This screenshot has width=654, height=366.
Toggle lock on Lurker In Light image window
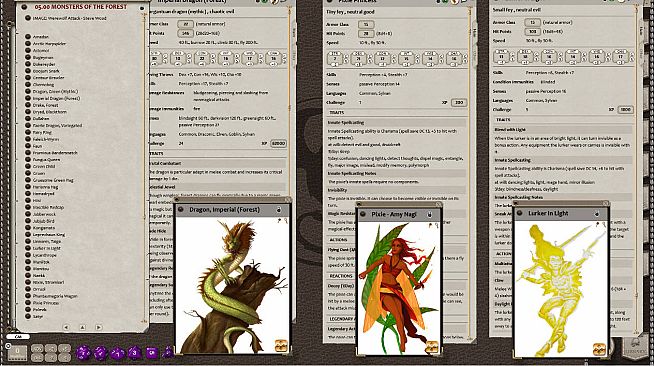pos(597,213)
